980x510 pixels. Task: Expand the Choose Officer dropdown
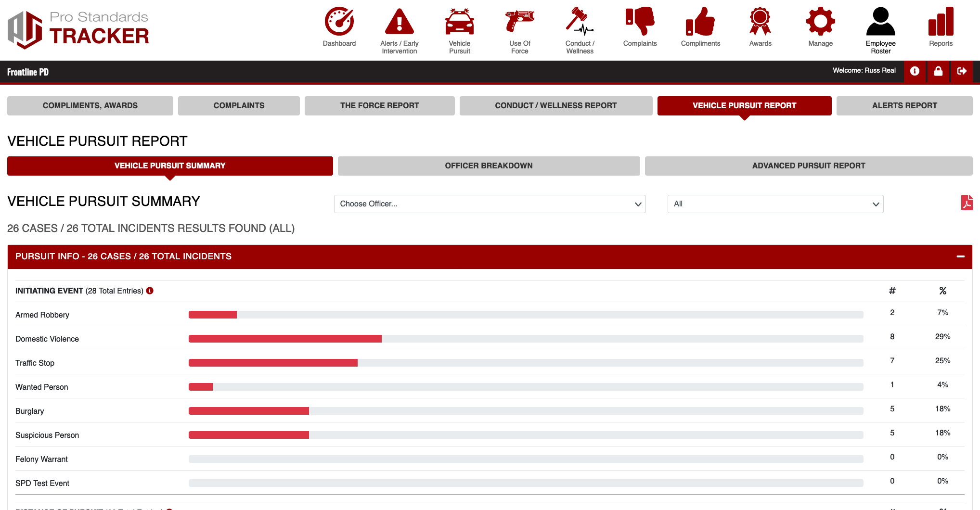click(490, 204)
